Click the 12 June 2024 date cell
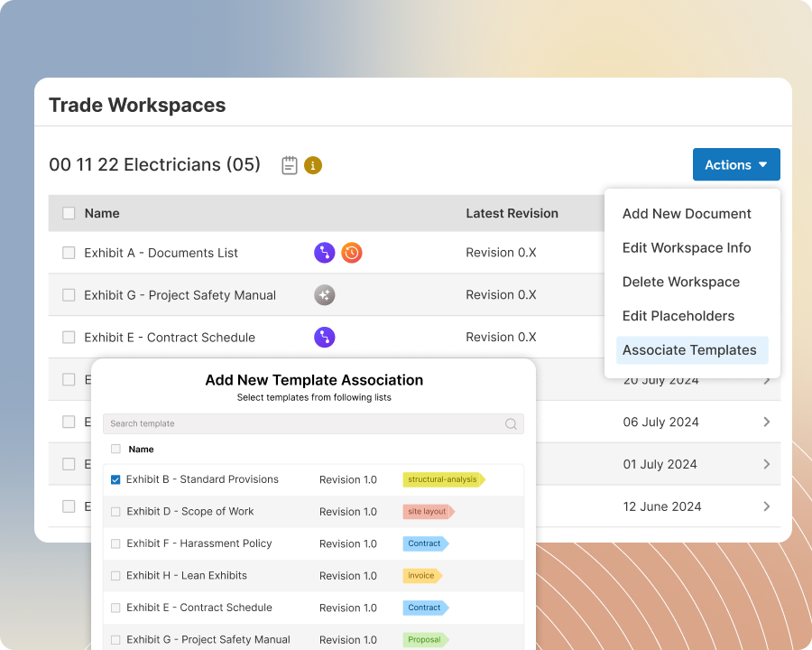This screenshot has height=650, width=812. click(x=662, y=506)
